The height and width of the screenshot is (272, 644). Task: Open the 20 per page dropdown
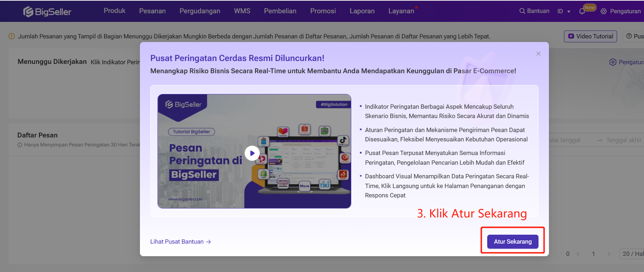[632, 254]
